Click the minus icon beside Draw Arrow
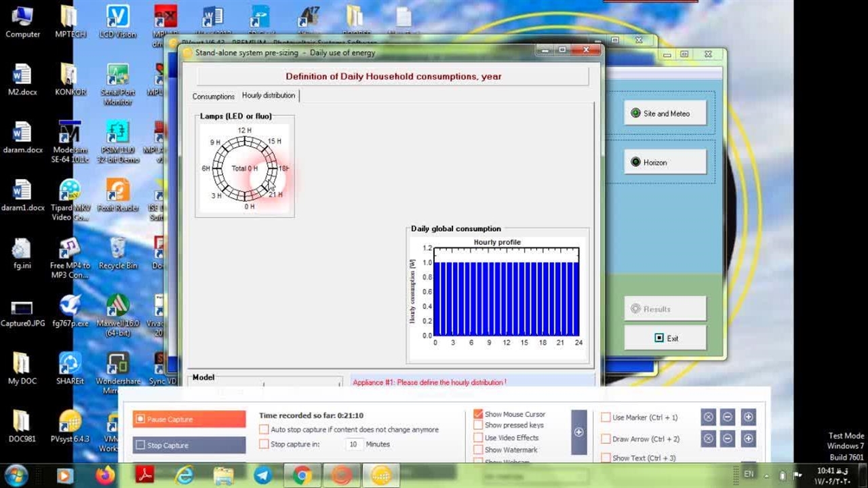The image size is (868, 488). tap(728, 439)
